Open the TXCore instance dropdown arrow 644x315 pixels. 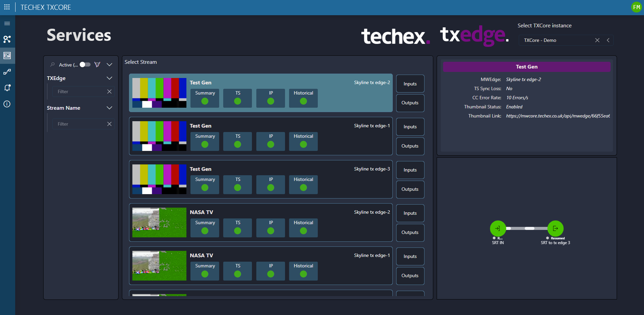click(x=608, y=40)
